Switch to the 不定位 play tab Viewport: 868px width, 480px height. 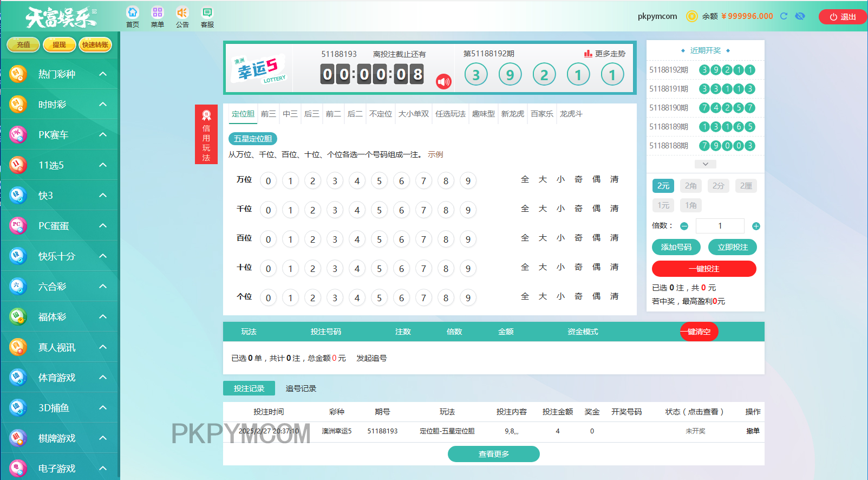pyautogui.click(x=381, y=114)
